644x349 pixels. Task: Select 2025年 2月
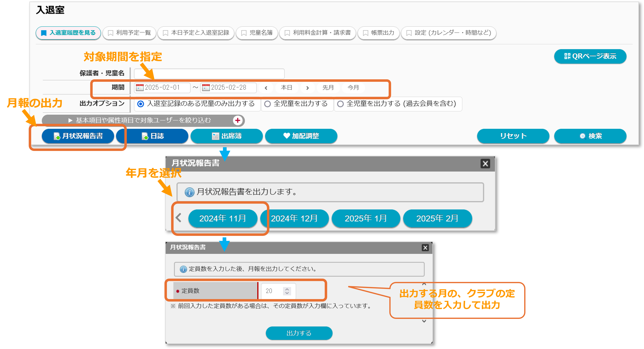(x=437, y=219)
